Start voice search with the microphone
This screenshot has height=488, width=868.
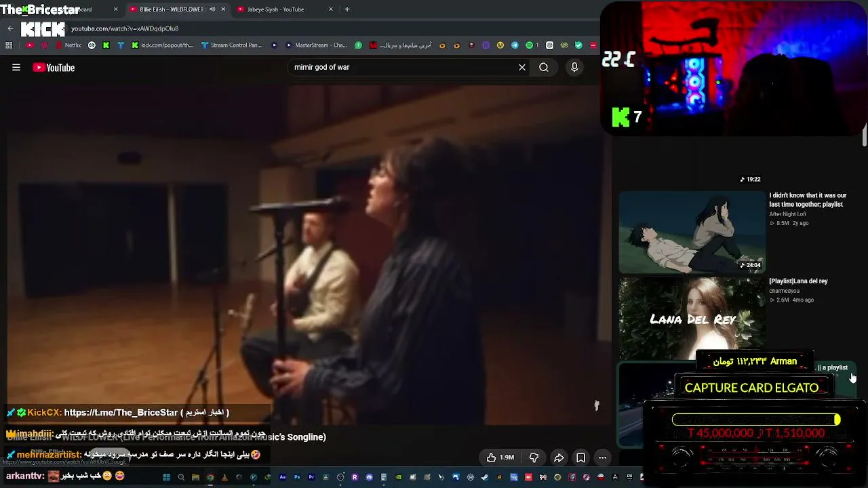click(574, 67)
